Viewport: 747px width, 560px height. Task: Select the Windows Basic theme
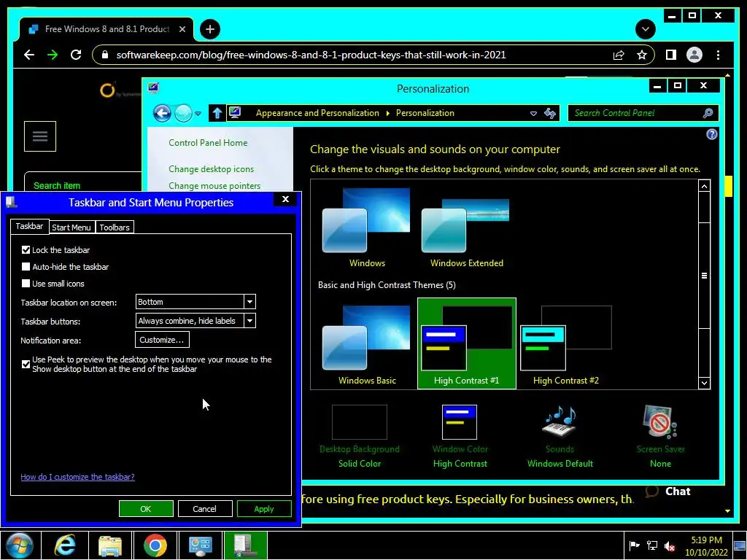point(366,345)
